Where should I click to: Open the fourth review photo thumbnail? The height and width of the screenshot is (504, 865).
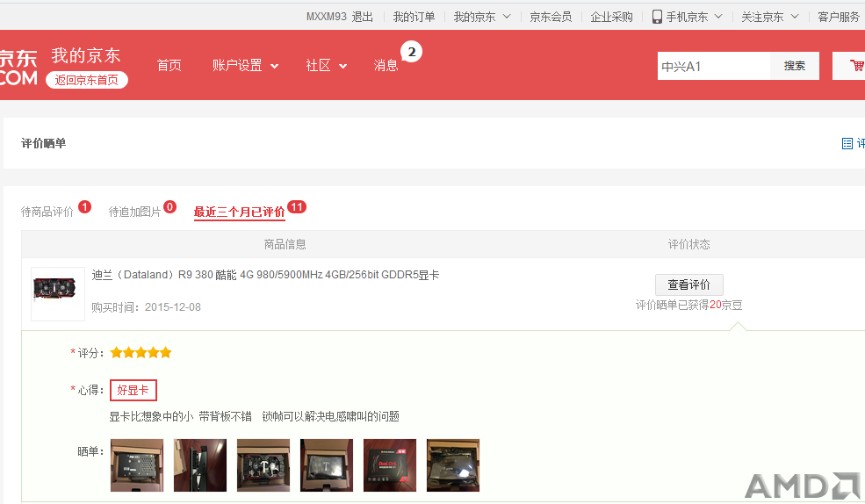327,464
